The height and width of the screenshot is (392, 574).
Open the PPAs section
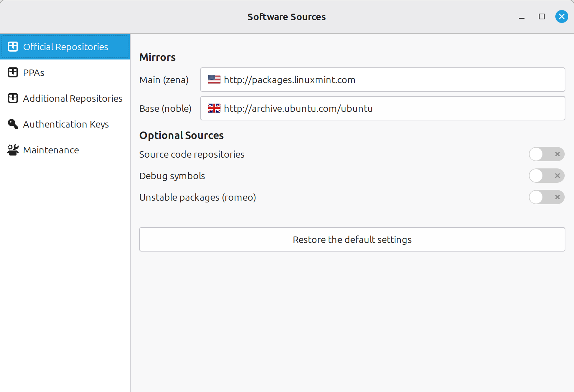tap(65, 72)
